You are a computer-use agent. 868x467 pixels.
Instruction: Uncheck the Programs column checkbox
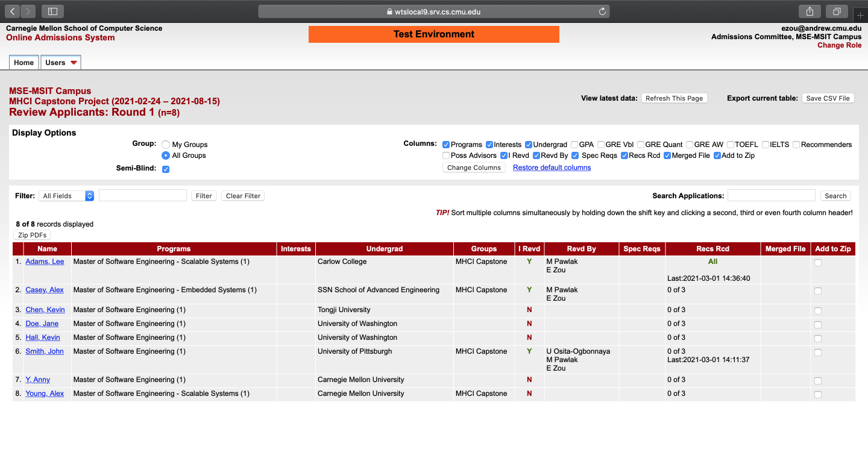446,145
